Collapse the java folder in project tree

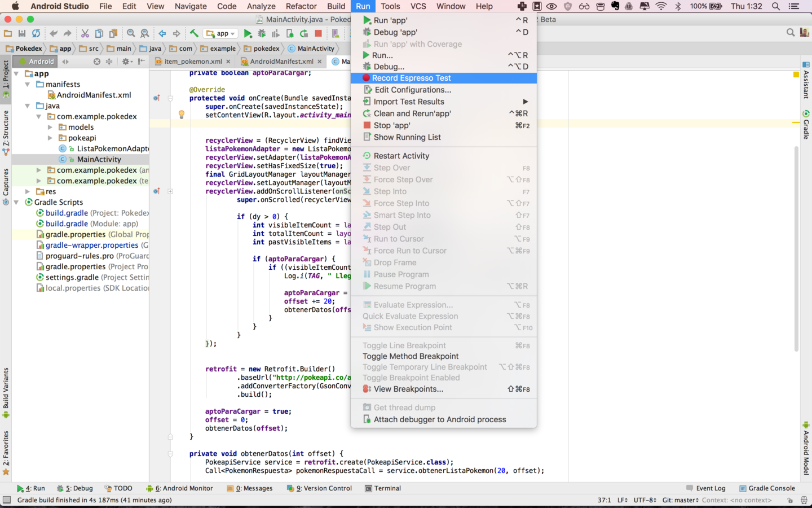[x=27, y=106]
